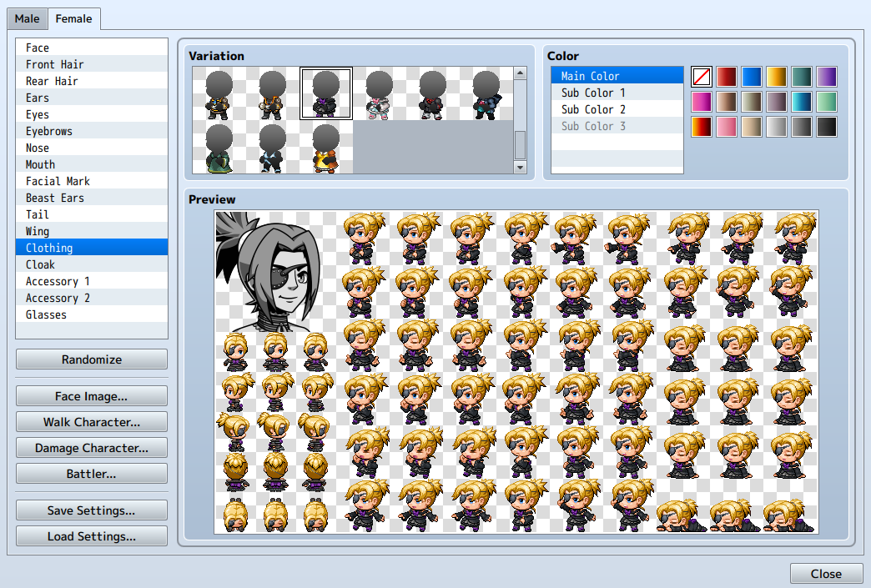Apply the dusky mauve color swatch
The image size is (871, 588).
click(777, 102)
